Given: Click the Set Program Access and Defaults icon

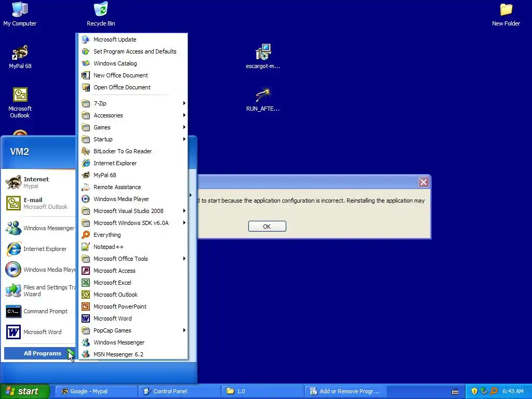Looking at the screenshot, I should point(86,51).
